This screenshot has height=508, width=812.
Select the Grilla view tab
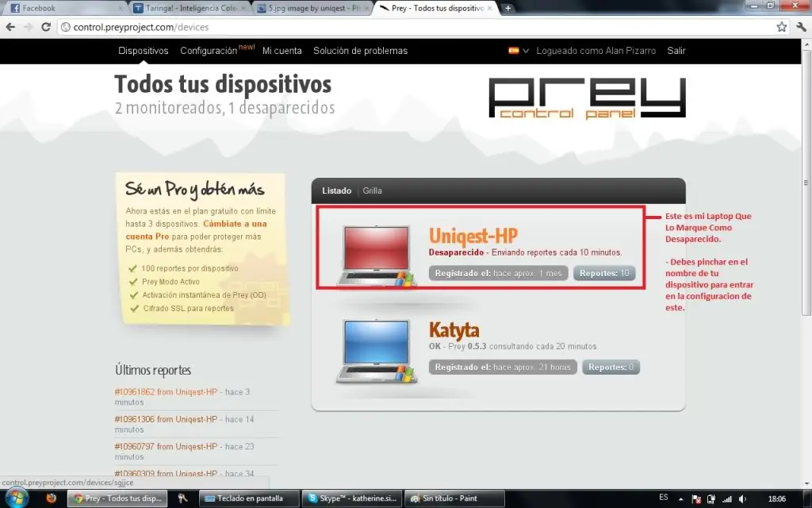coord(373,190)
